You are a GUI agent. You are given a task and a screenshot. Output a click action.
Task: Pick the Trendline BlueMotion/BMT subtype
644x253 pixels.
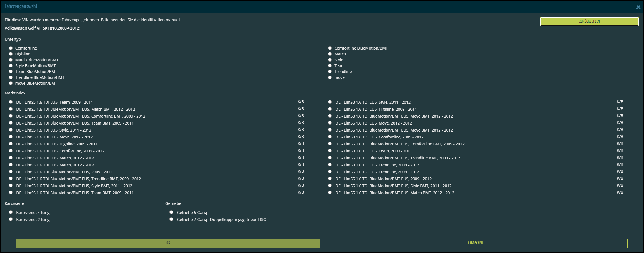click(11, 77)
